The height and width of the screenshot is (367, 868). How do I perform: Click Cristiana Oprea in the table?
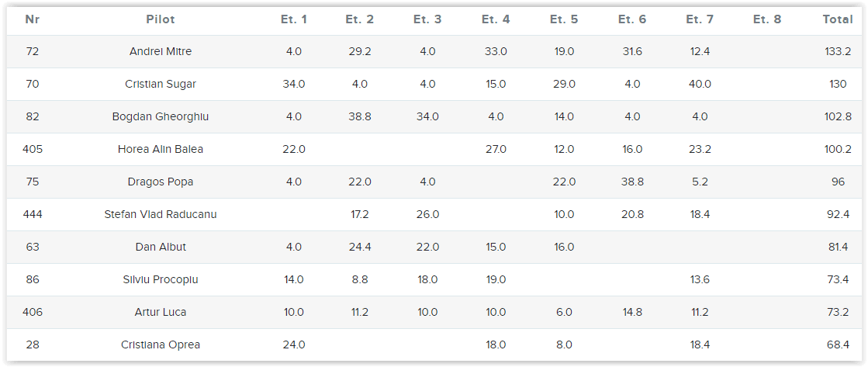point(161,344)
